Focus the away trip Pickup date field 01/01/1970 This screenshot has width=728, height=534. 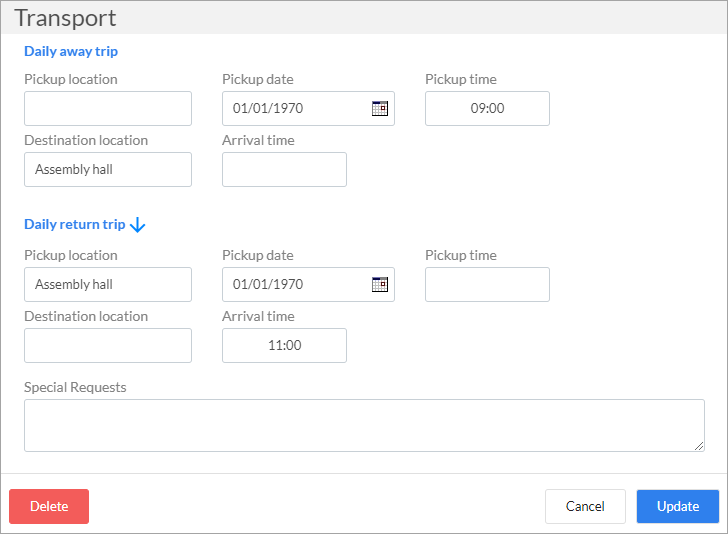tap(308, 108)
